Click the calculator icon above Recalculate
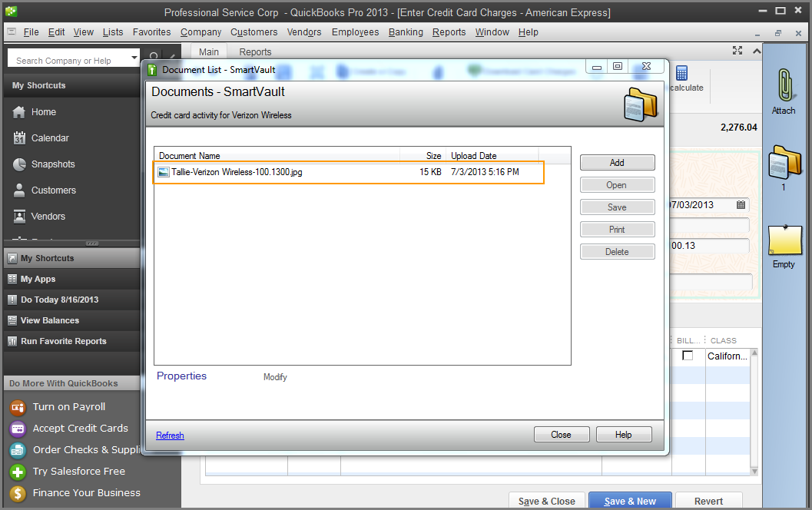 tap(681, 73)
